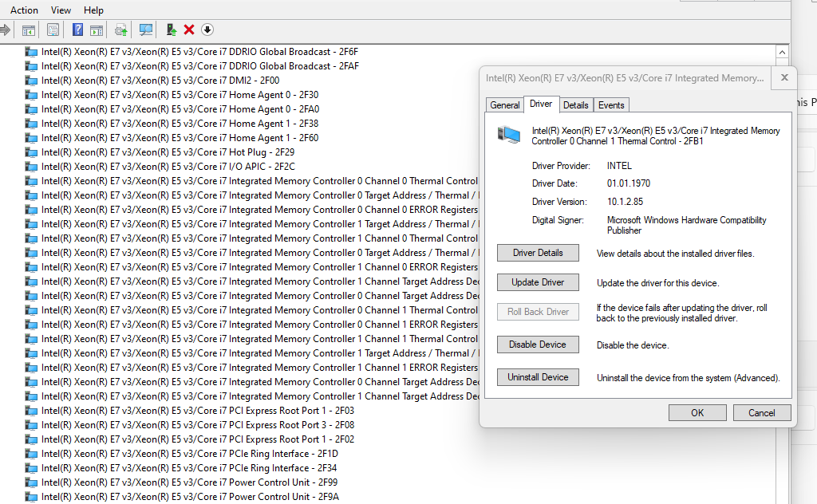Viewport: 817px width, 504px height.
Task: Click the Disable Device button
Action: tap(538, 345)
